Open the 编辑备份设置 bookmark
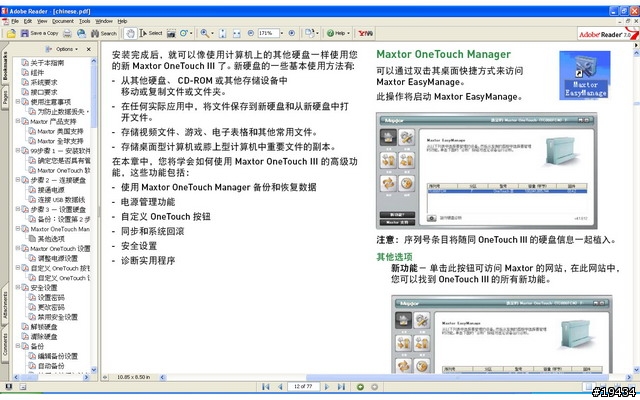Screen dimensions: 640x400 [57, 356]
